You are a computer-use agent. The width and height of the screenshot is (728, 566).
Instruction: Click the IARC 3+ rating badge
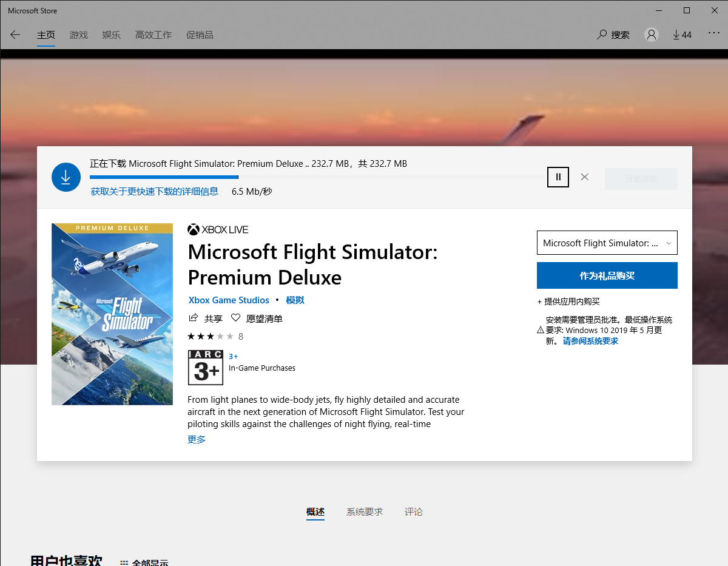[206, 368]
